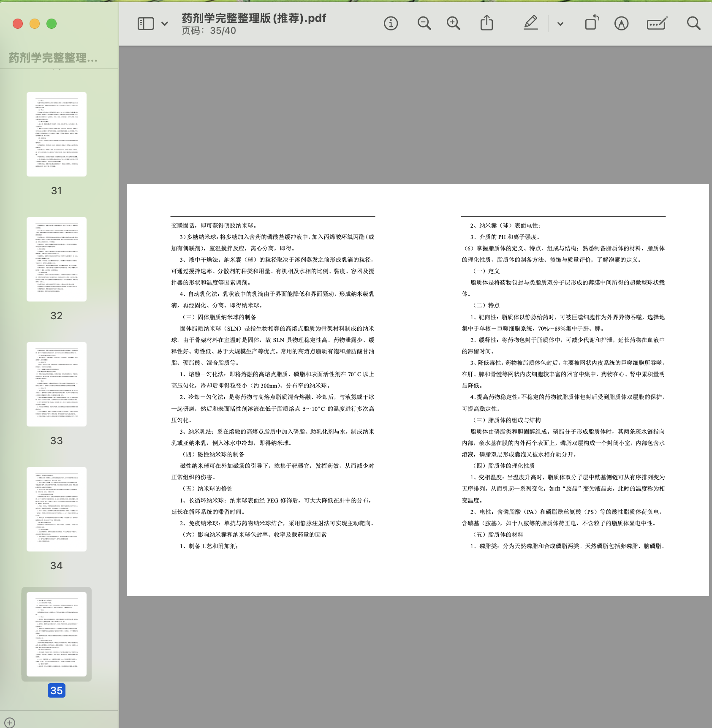The width and height of the screenshot is (712, 728).
Task: Open the form filling toolbar
Action: click(657, 24)
